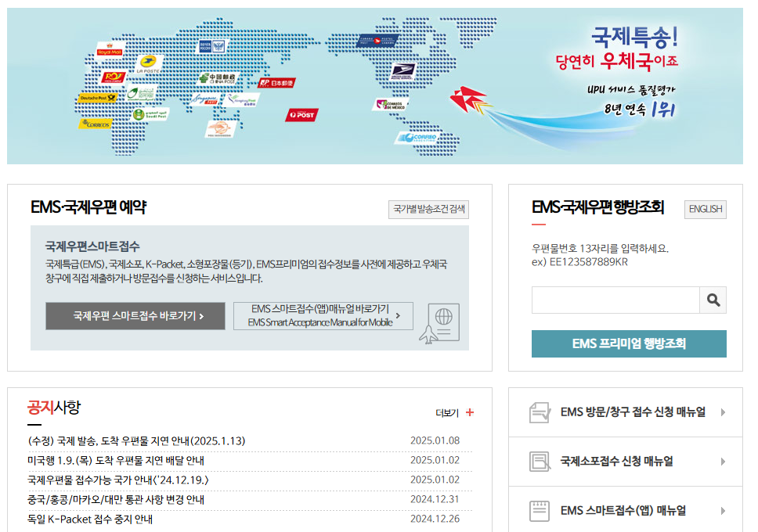Click the 13-digit tracking number input field
Viewport: 758px width, 532px height.
coord(615,300)
